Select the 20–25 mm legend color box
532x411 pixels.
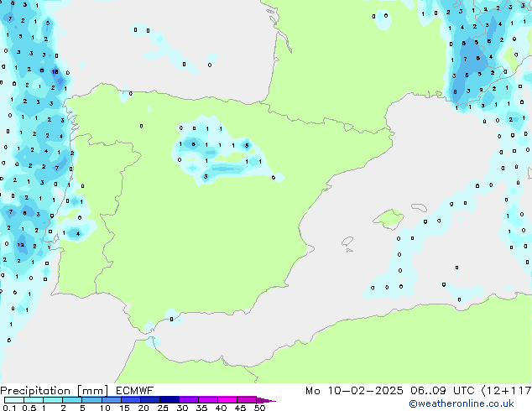[x=149, y=400]
